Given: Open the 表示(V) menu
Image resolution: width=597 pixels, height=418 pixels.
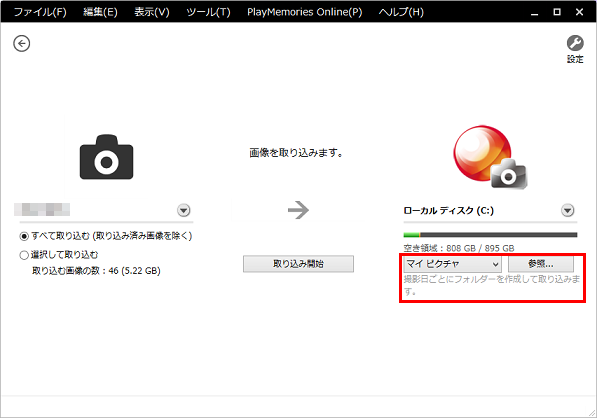Looking at the screenshot, I should (x=152, y=12).
